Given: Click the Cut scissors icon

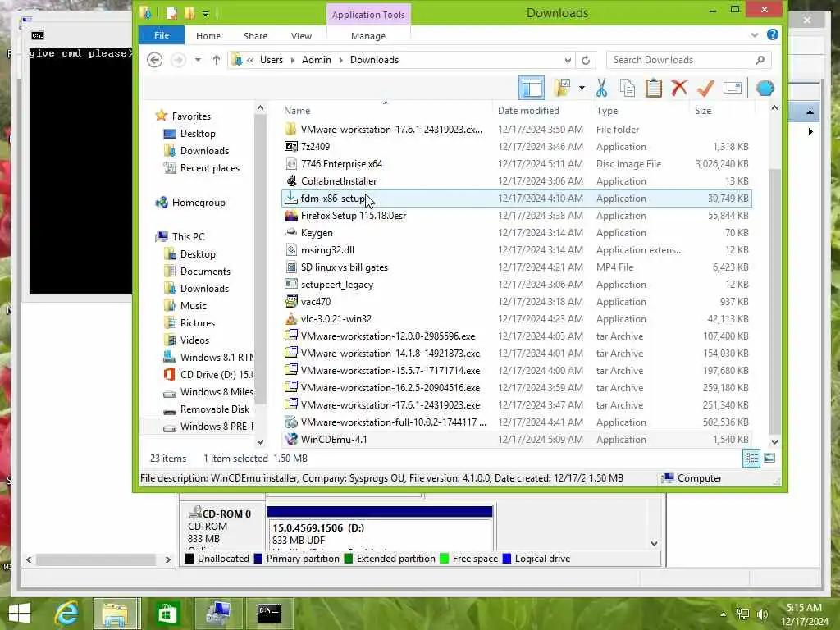Looking at the screenshot, I should (x=601, y=88).
